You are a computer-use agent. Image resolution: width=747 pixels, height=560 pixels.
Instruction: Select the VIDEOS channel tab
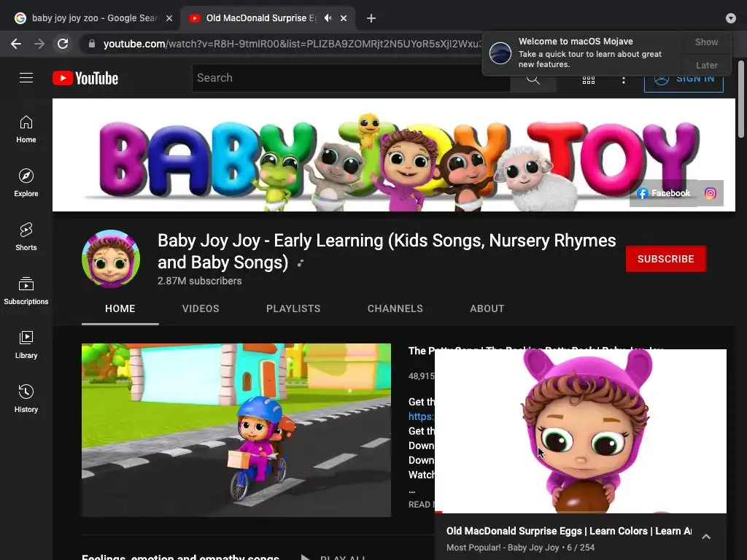[201, 308]
